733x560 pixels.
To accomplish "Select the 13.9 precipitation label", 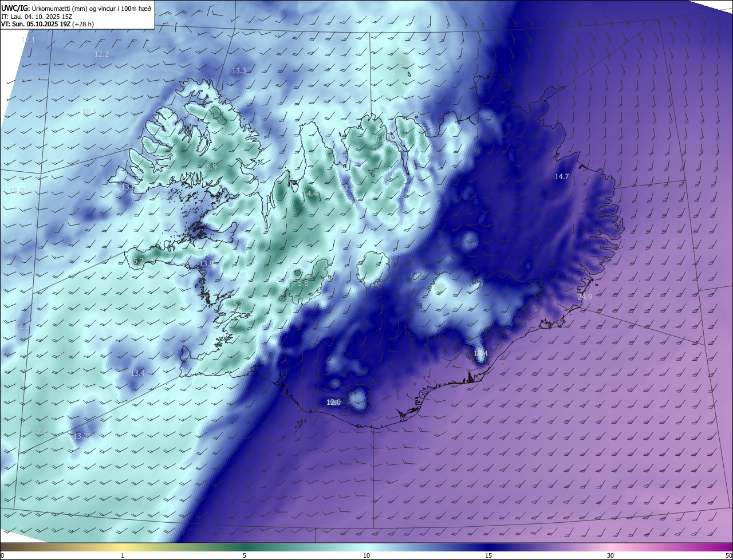I will click(x=206, y=263).
